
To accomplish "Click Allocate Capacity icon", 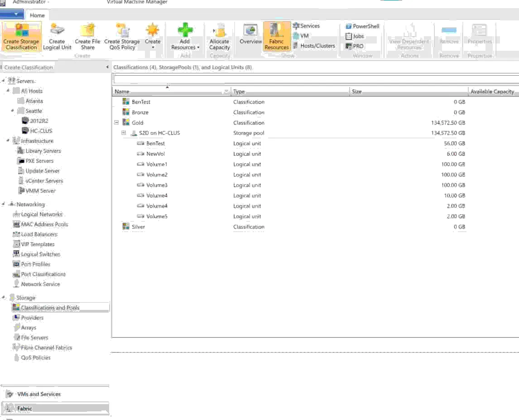I will pos(220,36).
